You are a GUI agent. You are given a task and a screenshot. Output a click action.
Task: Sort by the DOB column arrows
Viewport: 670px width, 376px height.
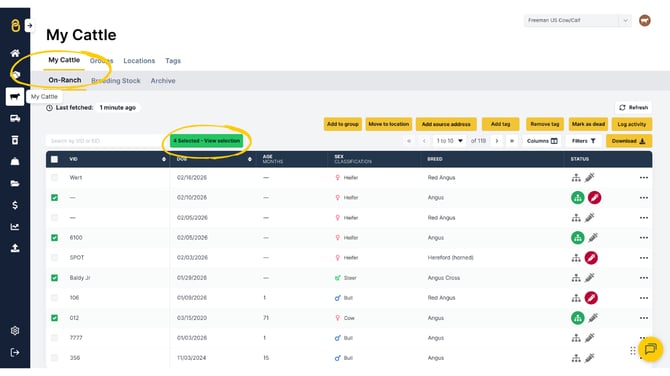[x=250, y=159]
